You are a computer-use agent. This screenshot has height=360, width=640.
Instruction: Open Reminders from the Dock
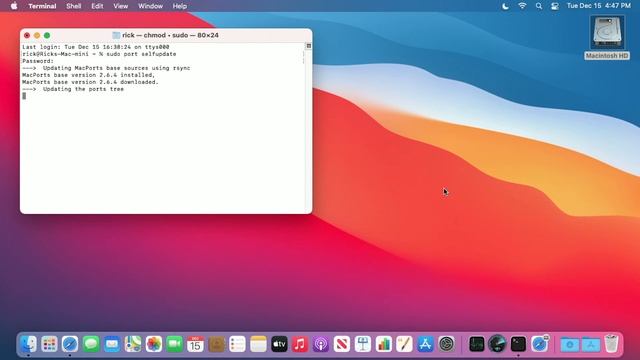pos(237,344)
